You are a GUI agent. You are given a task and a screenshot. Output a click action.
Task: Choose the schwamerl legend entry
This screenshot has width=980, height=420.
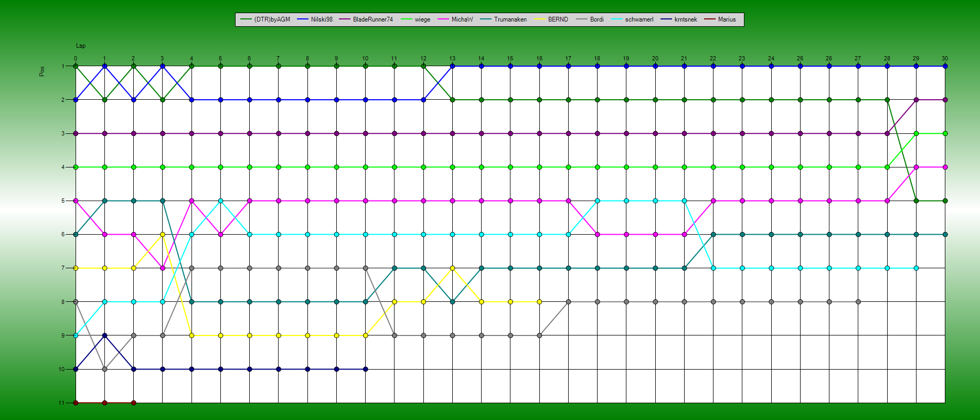coord(632,19)
